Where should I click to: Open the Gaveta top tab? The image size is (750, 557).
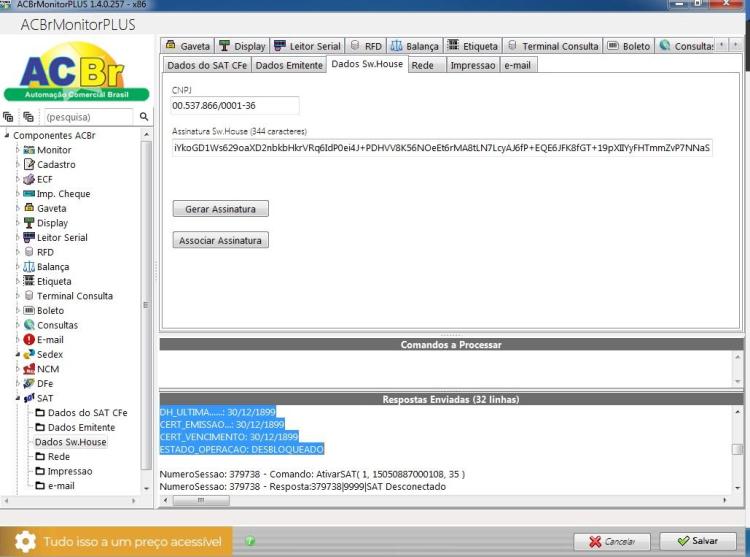188,46
